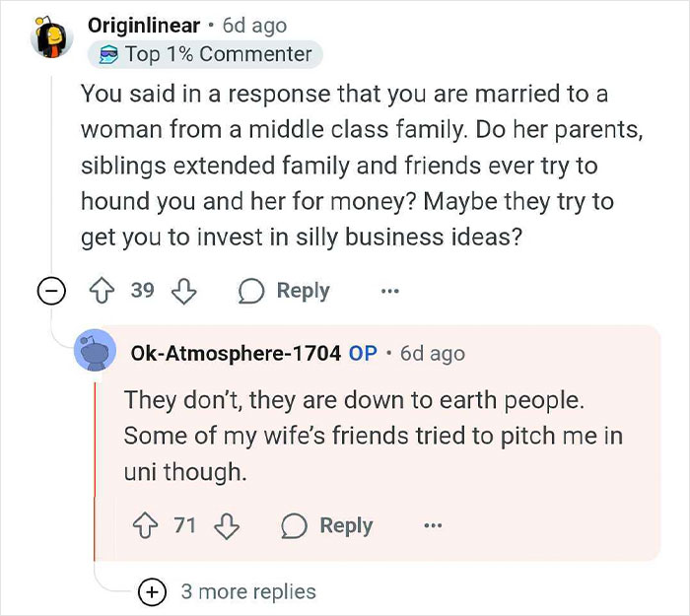
Task: Open more options on OP's reply
Action: pyautogui.click(x=432, y=525)
